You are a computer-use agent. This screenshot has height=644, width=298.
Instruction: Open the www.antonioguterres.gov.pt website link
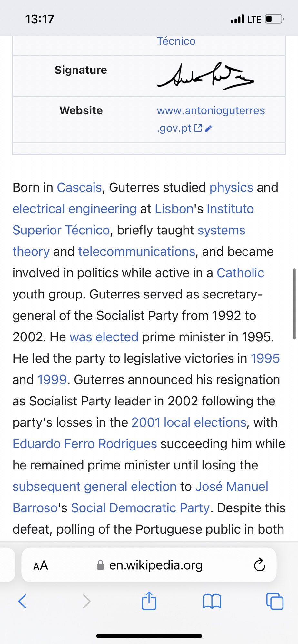pyautogui.click(x=211, y=111)
